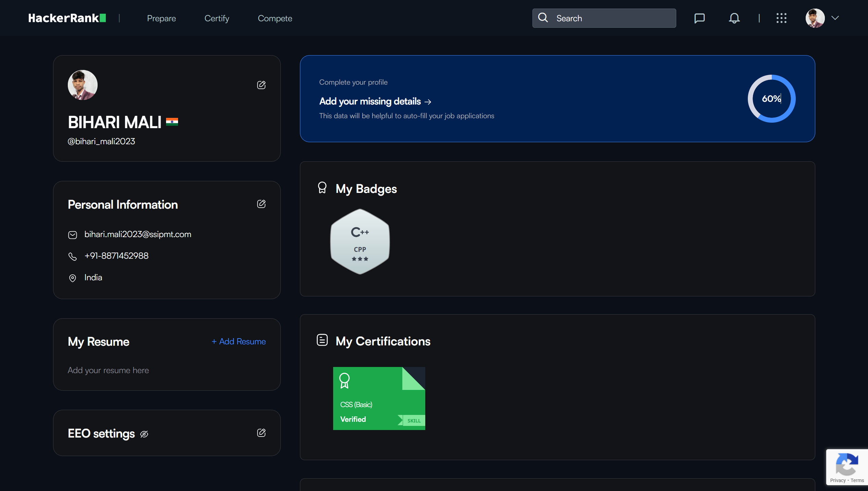
Task: Click the EEO settings heading
Action: coord(101,433)
